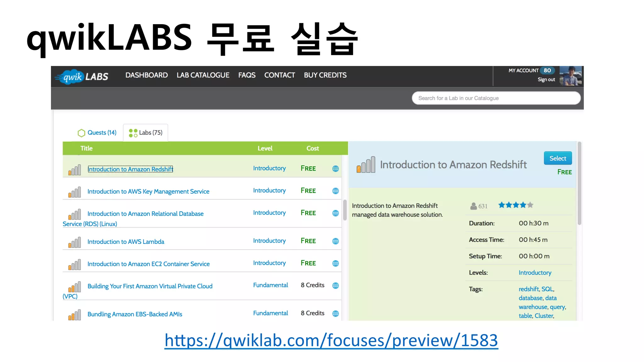The image size is (644, 362).
Task: Open Introduction to Amazon EC2 Container Service
Action: (148, 264)
